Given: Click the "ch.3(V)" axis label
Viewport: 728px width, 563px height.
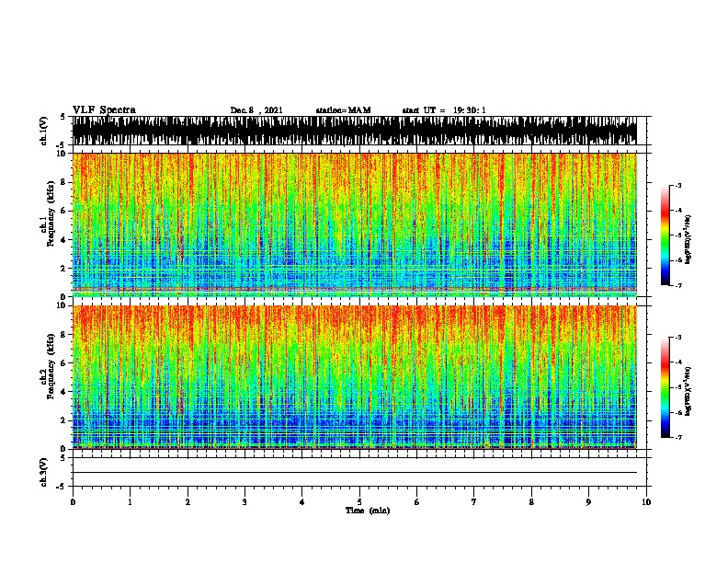Looking at the screenshot, I should pyautogui.click(x=44, y=473).
